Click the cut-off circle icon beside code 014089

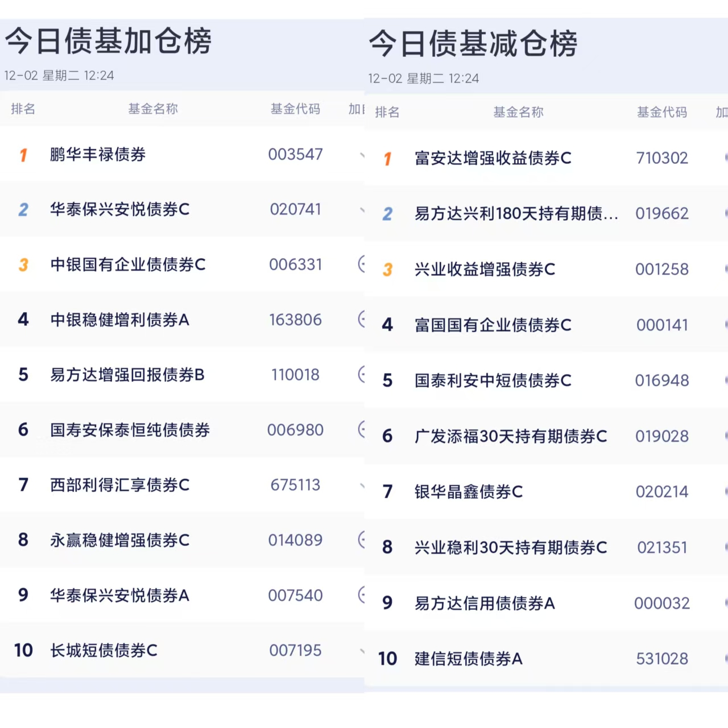[x=361, y=539]
